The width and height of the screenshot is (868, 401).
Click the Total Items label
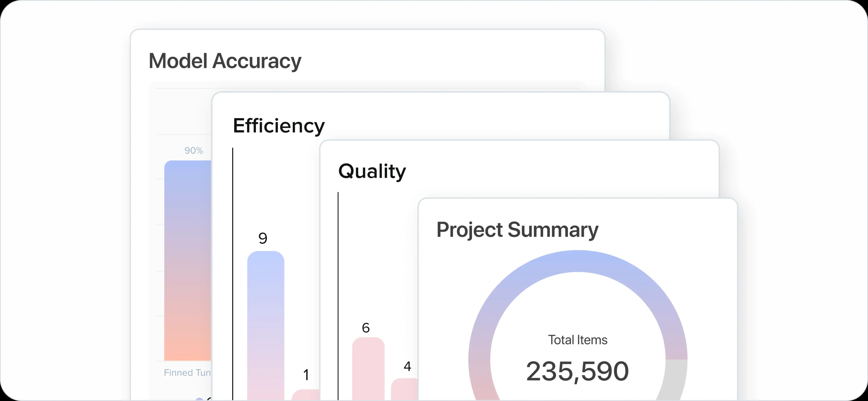point(578,340)
